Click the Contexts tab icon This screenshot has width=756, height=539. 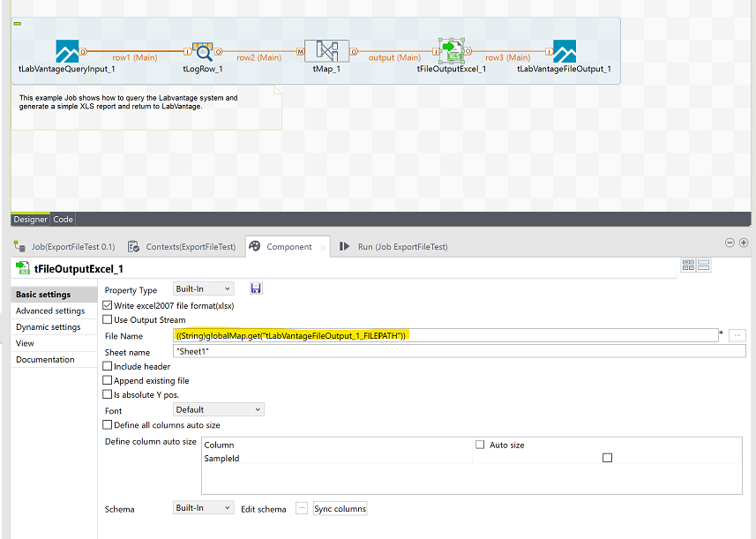click(x=133, y=246)
